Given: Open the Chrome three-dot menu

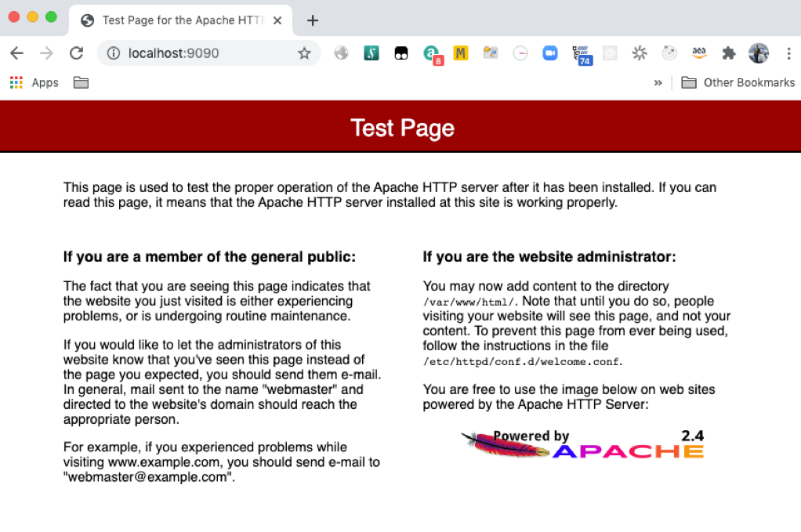Looking at the screenshot, I should pos(788,53).
